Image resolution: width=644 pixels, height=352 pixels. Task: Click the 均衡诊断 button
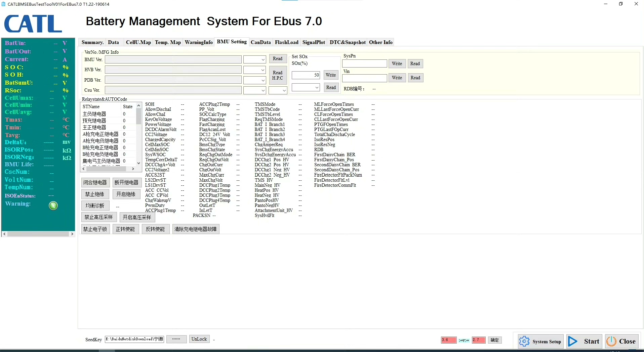[x=95, y=206]
